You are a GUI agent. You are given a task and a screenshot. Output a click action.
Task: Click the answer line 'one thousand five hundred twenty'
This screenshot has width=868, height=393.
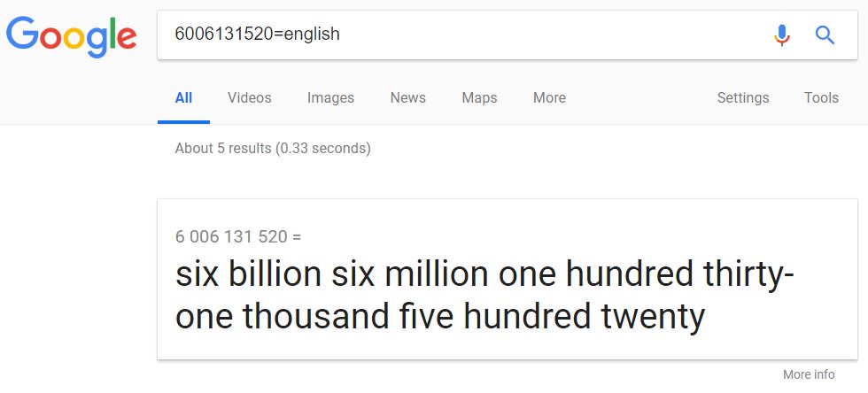click(x=440, y=316)
